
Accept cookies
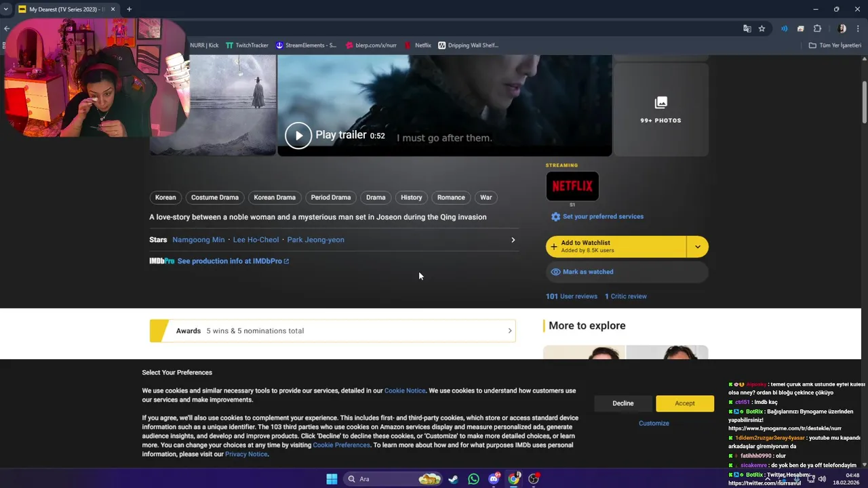pyautogui.click(x=685, y=403)
